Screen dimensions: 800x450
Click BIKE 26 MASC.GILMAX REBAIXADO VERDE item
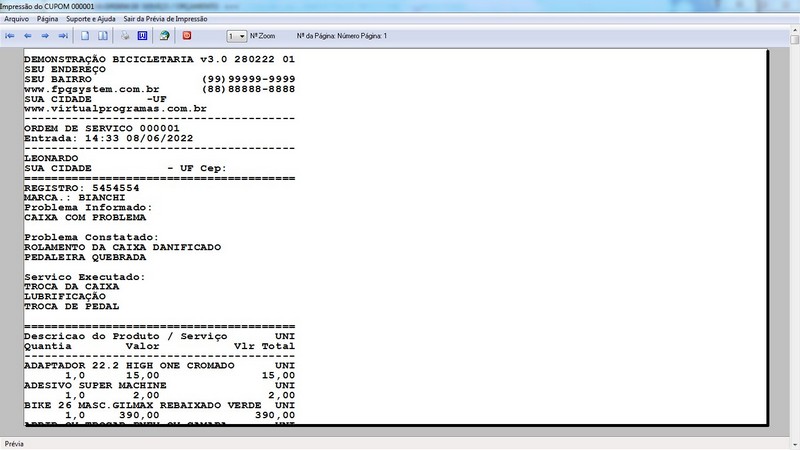tap(143, 406)
